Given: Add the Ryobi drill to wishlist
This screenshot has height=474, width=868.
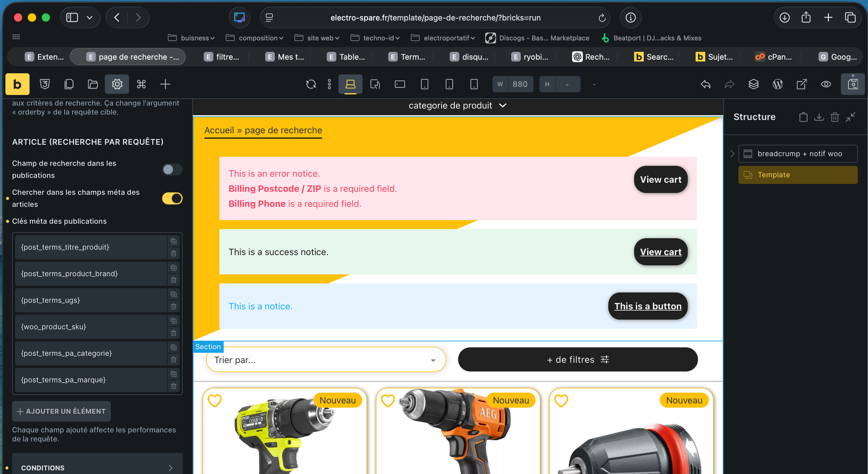Looking at the screenshot, I should click(x=215, y=401).
